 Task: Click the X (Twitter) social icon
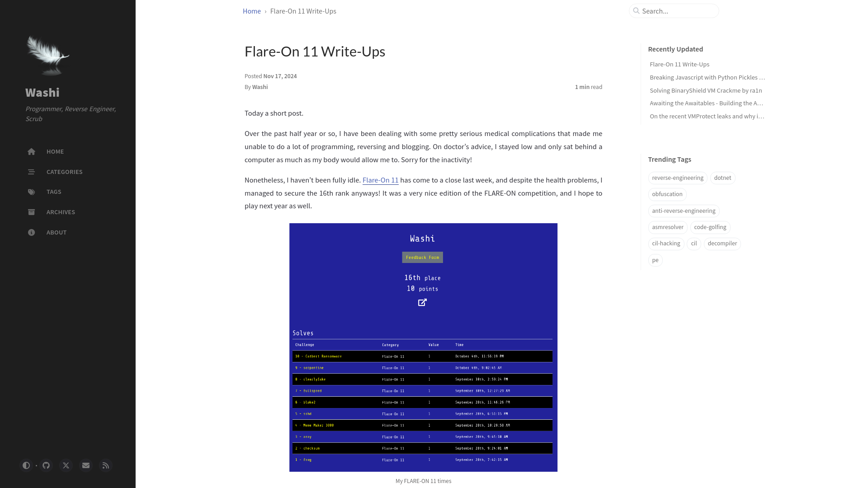pos(66,465)
